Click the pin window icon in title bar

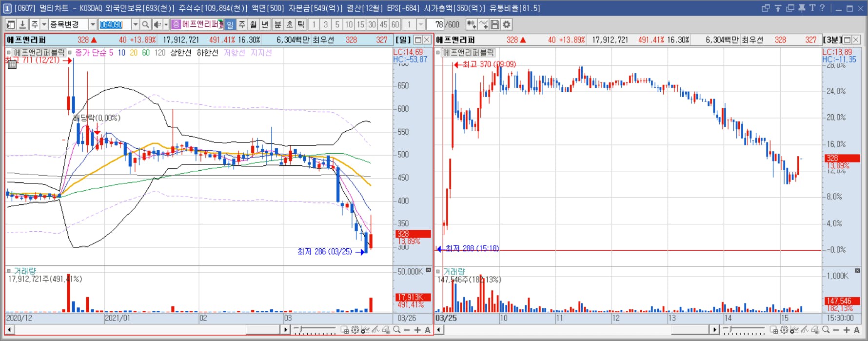point(802,8)
